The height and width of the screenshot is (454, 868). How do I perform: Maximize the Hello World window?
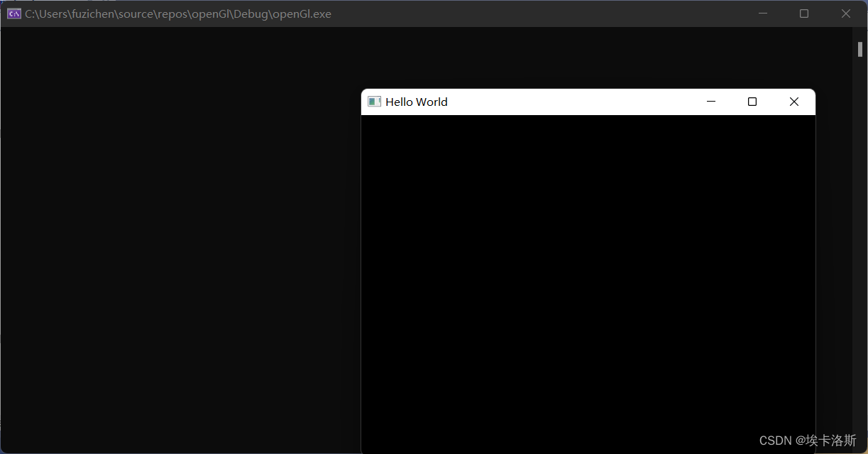pos(752,102)
